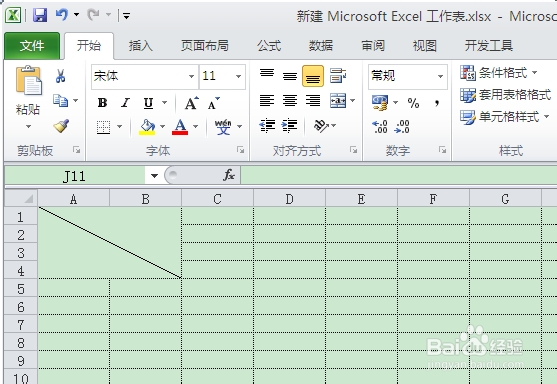Click the Select All corner triangle
This screenshot has height=384, width=557.
click(21, 198)
